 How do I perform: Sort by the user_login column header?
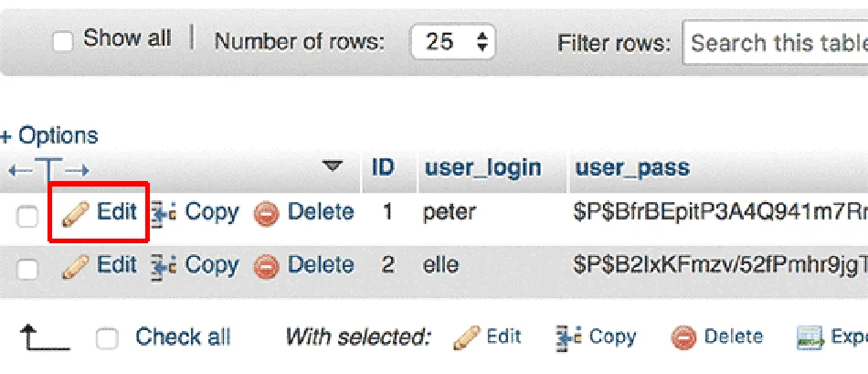click(x=482, y=168)
